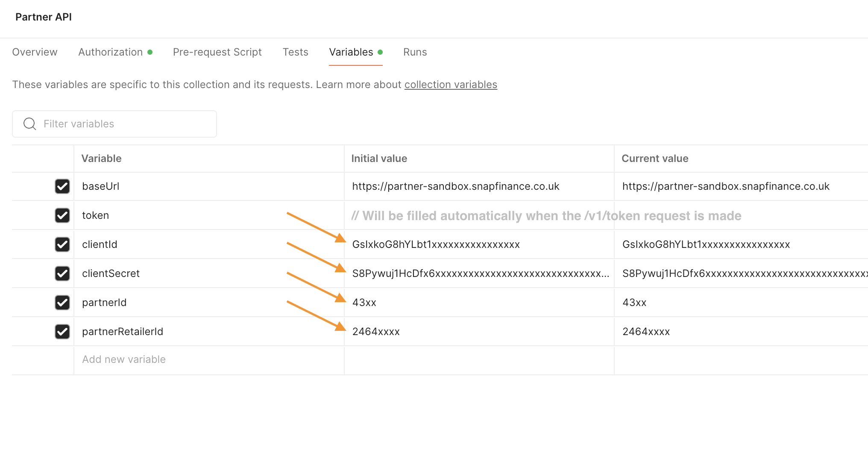Select the baseUrl current value cell
This screenshot has height=471, width=868.
pos(741,186)
